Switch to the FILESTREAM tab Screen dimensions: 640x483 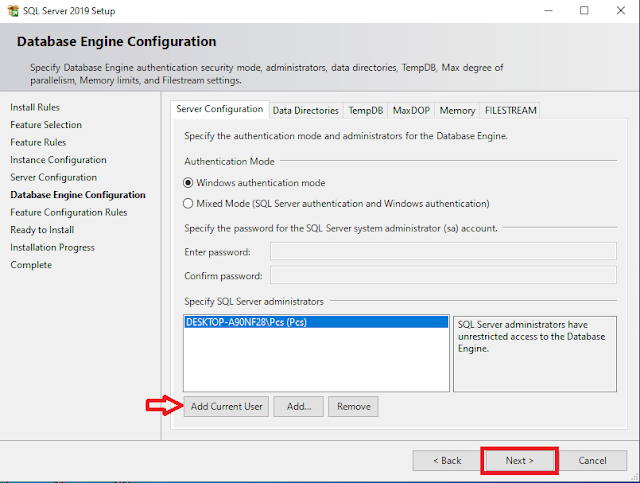point(510,111)
